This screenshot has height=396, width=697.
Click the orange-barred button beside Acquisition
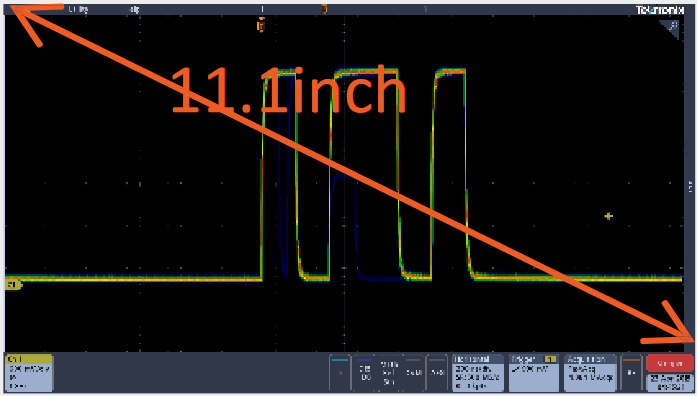[x=631, y=372]
